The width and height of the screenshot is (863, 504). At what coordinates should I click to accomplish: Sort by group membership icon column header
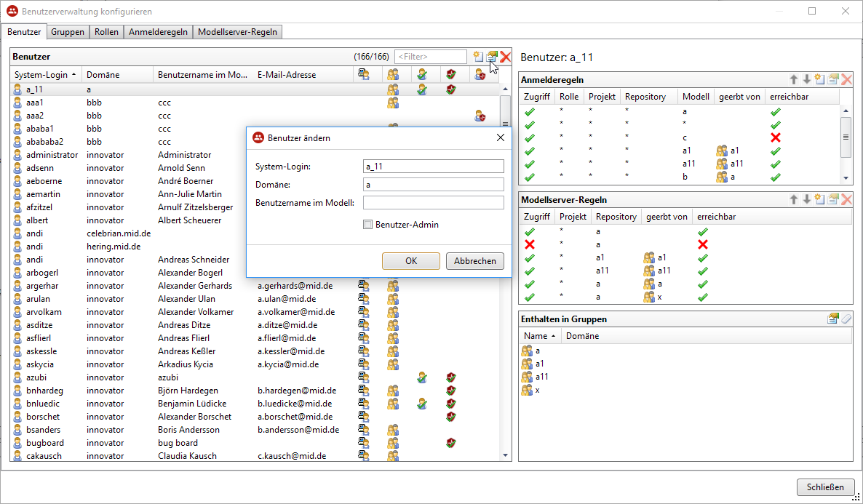[x=392, y=74]
